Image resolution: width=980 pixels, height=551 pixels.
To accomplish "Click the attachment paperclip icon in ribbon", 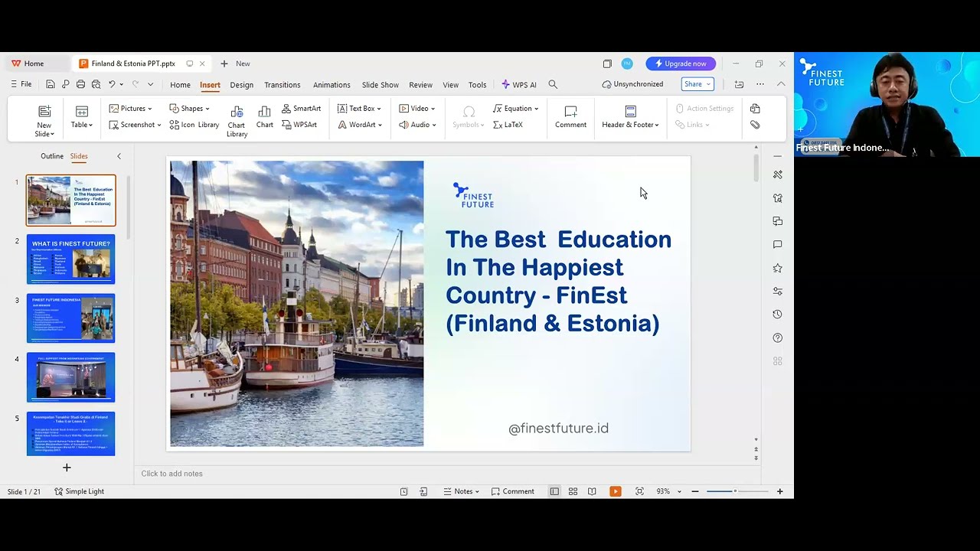I will (755, 125).
